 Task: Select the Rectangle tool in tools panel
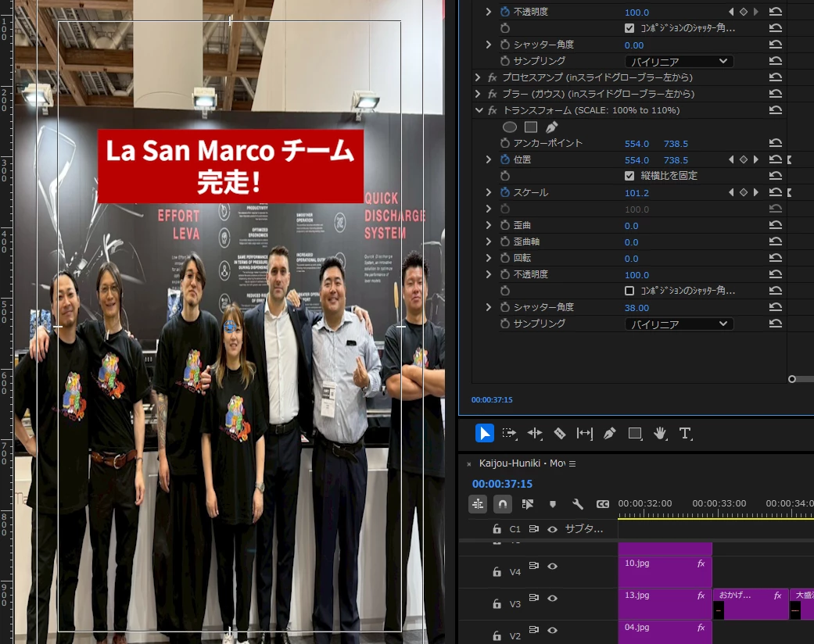(635, 433)
